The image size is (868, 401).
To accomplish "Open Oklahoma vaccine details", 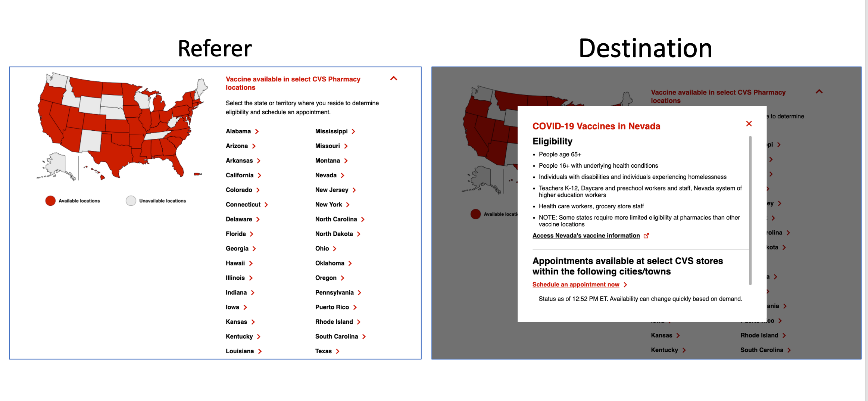I will (x=330, y=263).
